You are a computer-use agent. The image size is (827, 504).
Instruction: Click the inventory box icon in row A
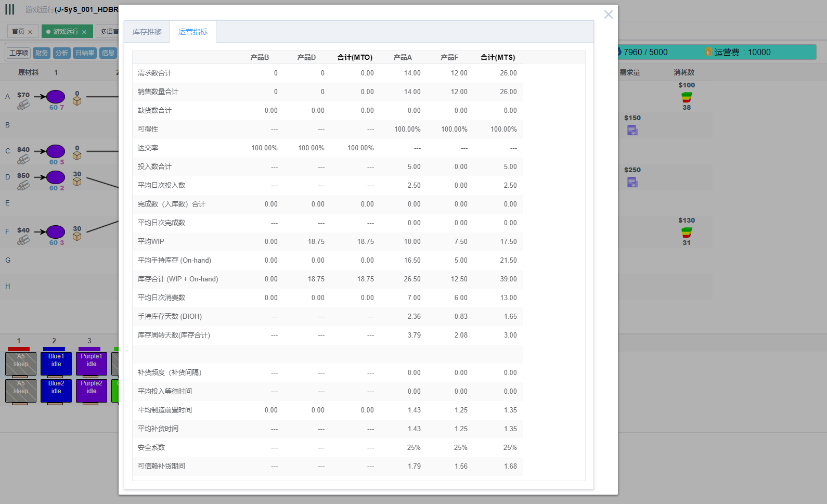tap(77, 101)
